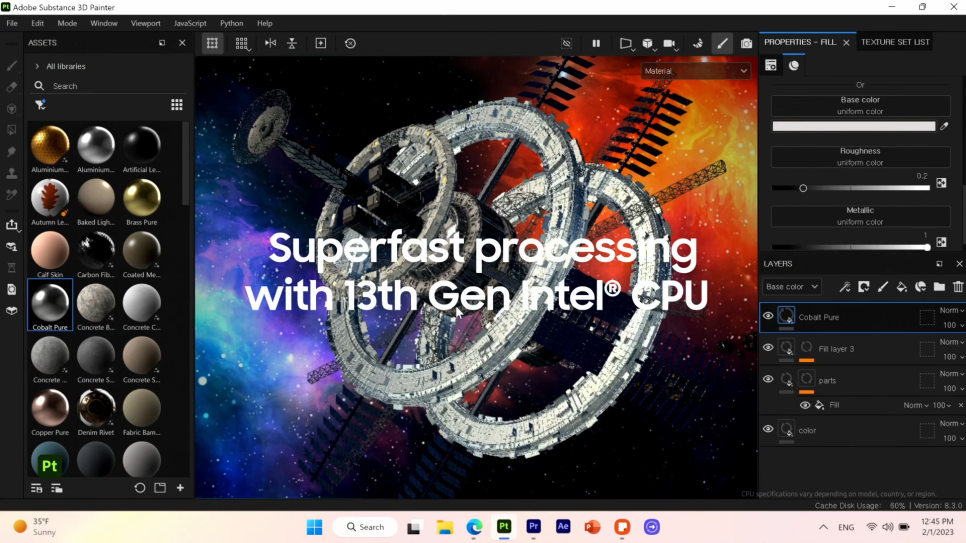The image size is (966, 543).
Task: Switch assets to grid view icon
Action: point(177,105)
